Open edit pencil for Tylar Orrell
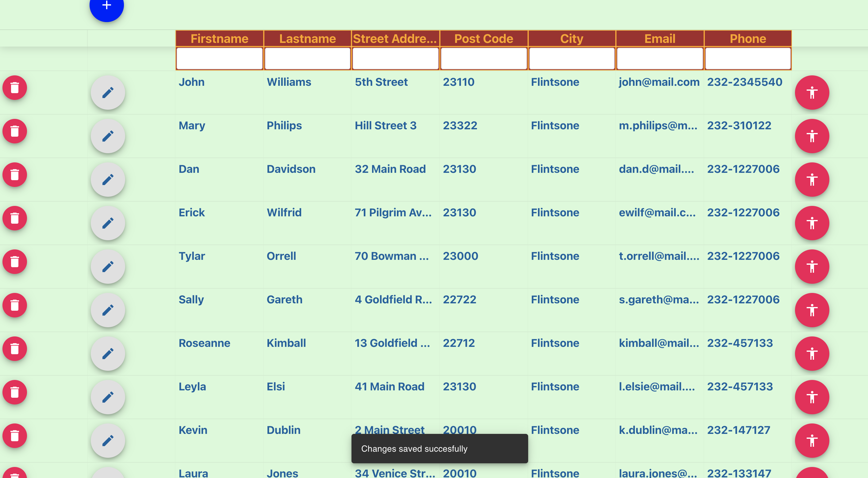 tap(108, 267)
